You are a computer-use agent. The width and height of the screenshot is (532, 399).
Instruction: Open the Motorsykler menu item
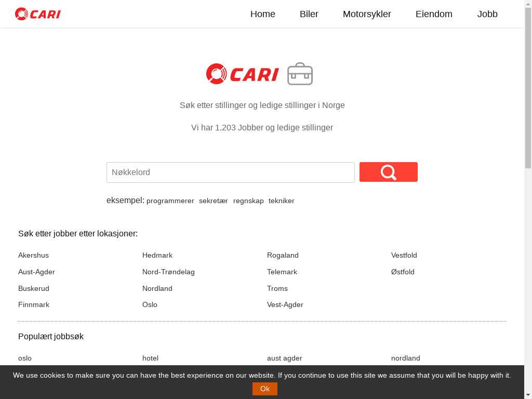[x=367, y=14]
